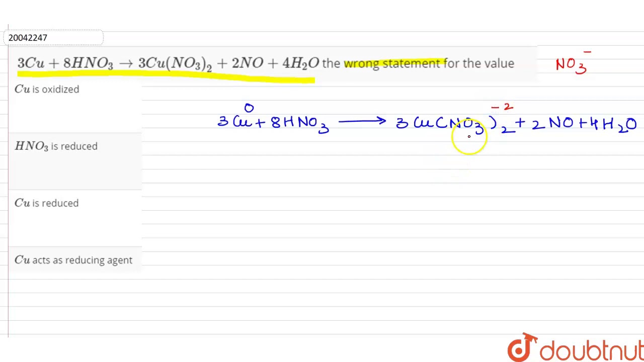
Task: Click the handwritten 8HNO3 reactant term
Action: tap(300, 124)
